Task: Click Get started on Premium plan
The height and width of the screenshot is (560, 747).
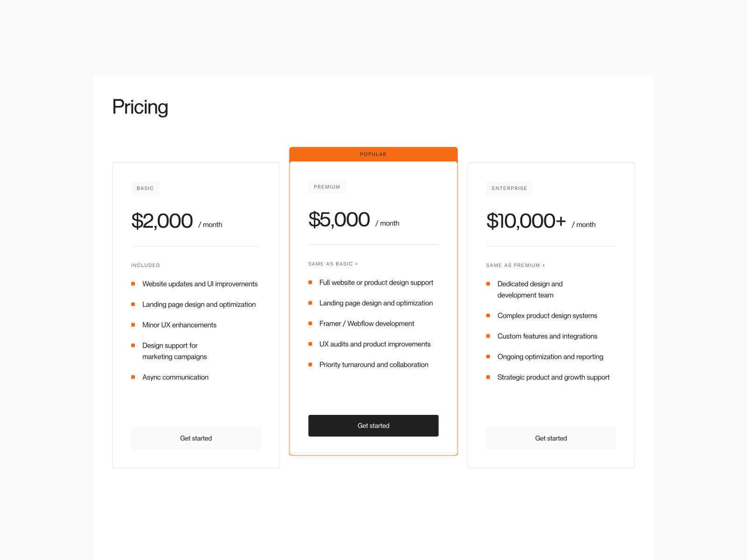Action: pos(373,426)
